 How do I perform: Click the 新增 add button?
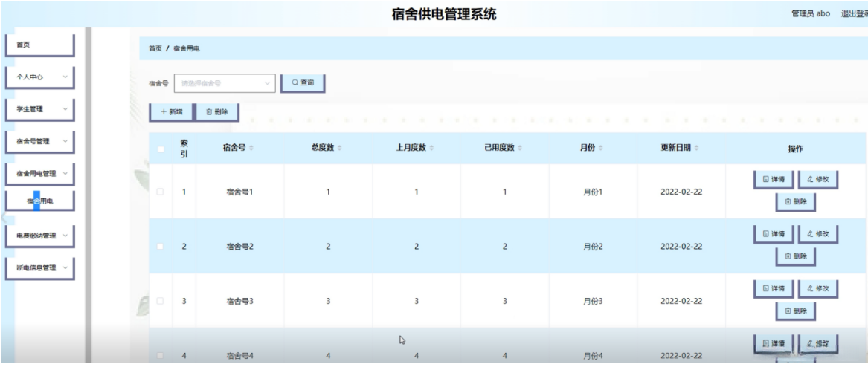[x=172, y=111]
